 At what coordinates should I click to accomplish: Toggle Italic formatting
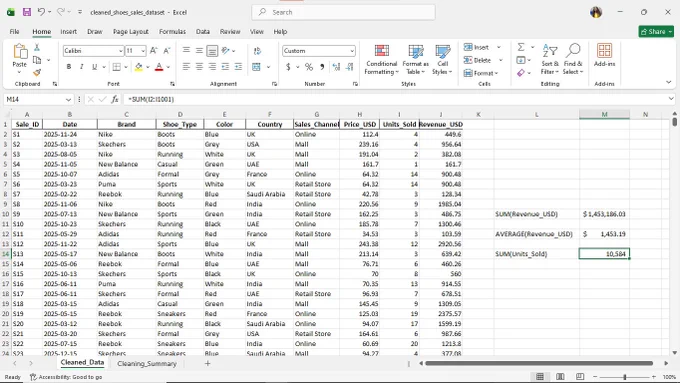click(81, 67)
